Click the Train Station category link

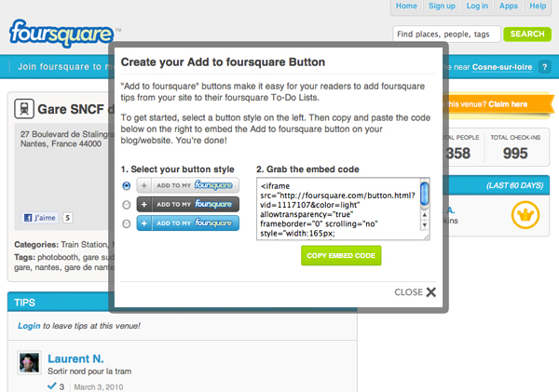(84, 245)
